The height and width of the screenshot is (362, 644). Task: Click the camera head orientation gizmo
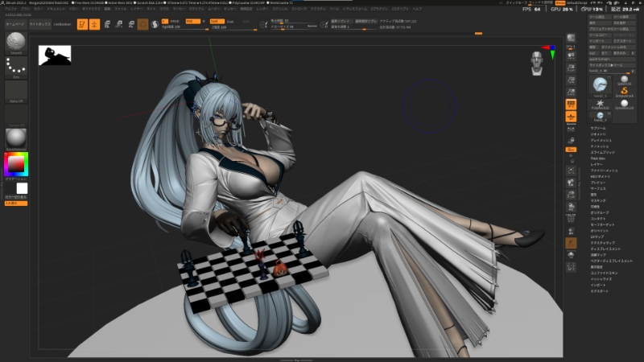(538, 61)
